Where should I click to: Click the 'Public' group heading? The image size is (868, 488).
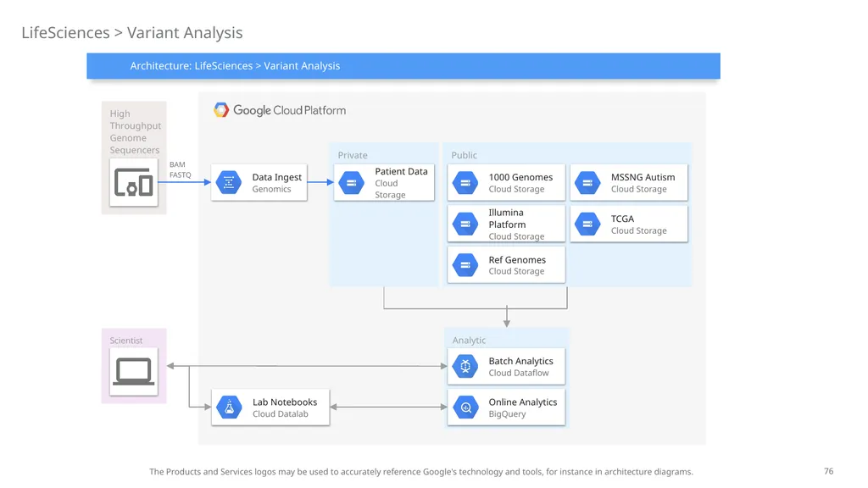point(464,155)
